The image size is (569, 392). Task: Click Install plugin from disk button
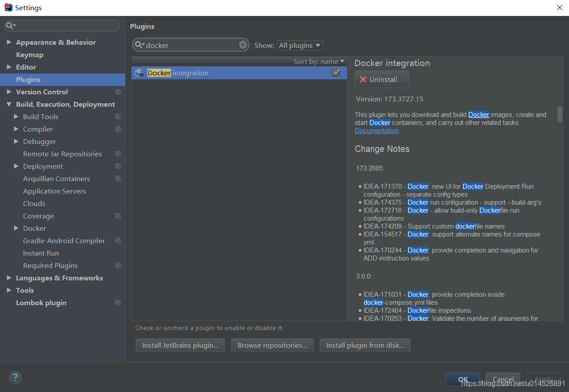point(365,345)
